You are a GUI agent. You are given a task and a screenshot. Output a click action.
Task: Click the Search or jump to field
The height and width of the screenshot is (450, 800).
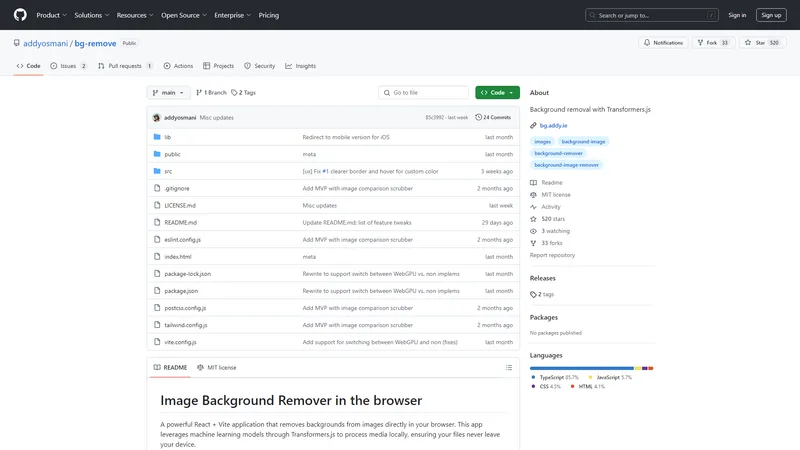[x=652, y=15]
